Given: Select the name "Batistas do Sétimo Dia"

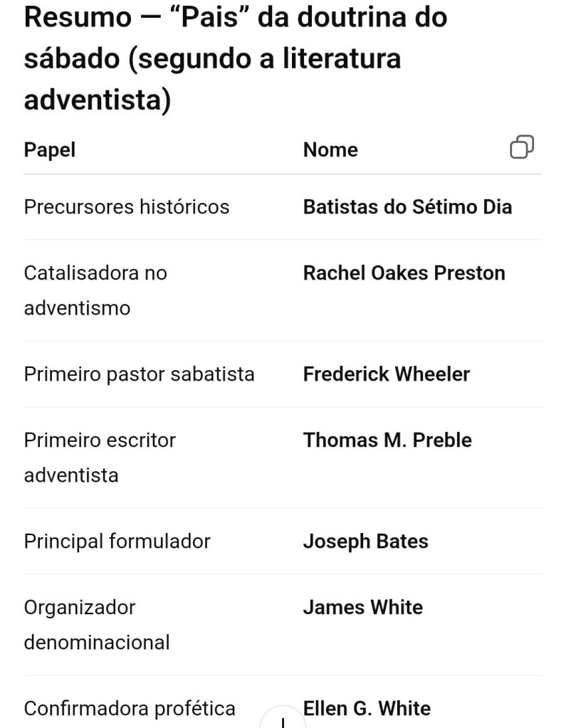Looking at the screenshot, I should [407, 207].
